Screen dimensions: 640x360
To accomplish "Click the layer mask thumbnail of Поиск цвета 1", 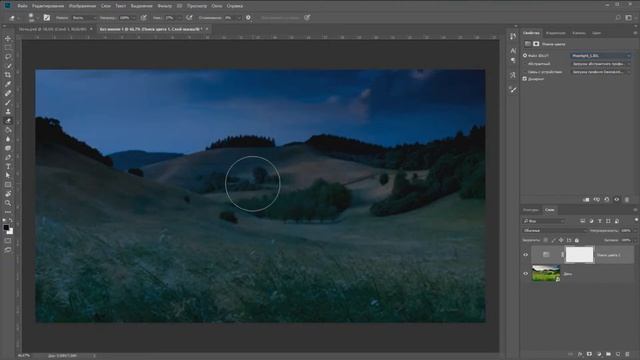I will (x=579, y=255).
